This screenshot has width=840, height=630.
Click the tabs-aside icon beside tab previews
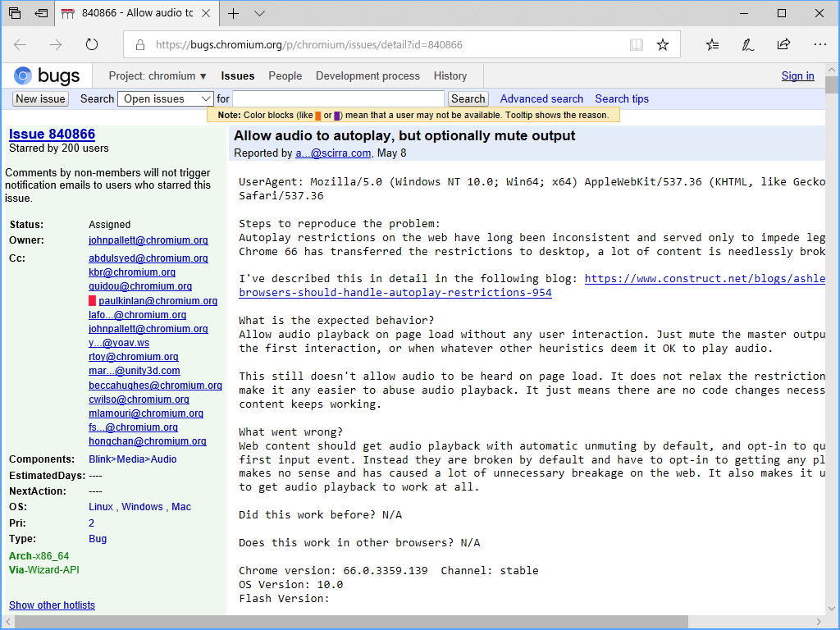tap(40, 13)
